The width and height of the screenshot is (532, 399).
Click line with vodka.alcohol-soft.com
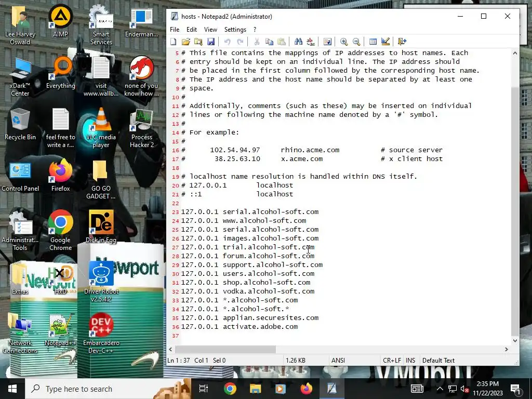(248, 291)
